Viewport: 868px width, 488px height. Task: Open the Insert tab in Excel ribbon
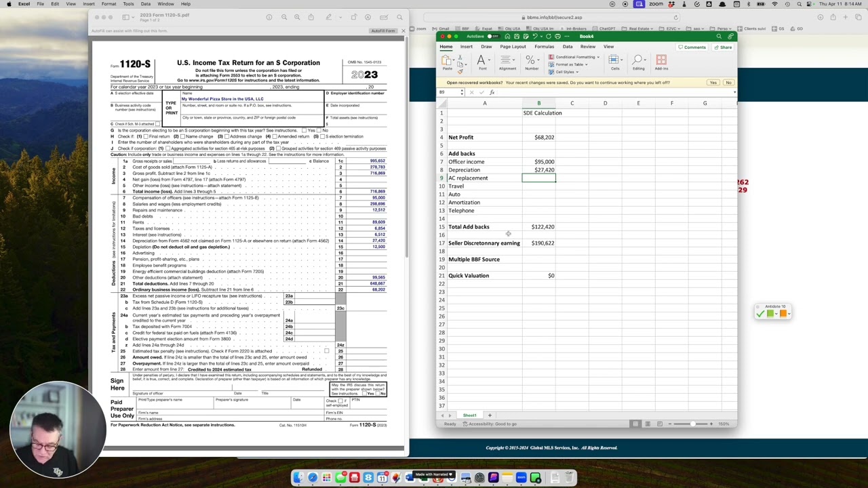[467, 47]
